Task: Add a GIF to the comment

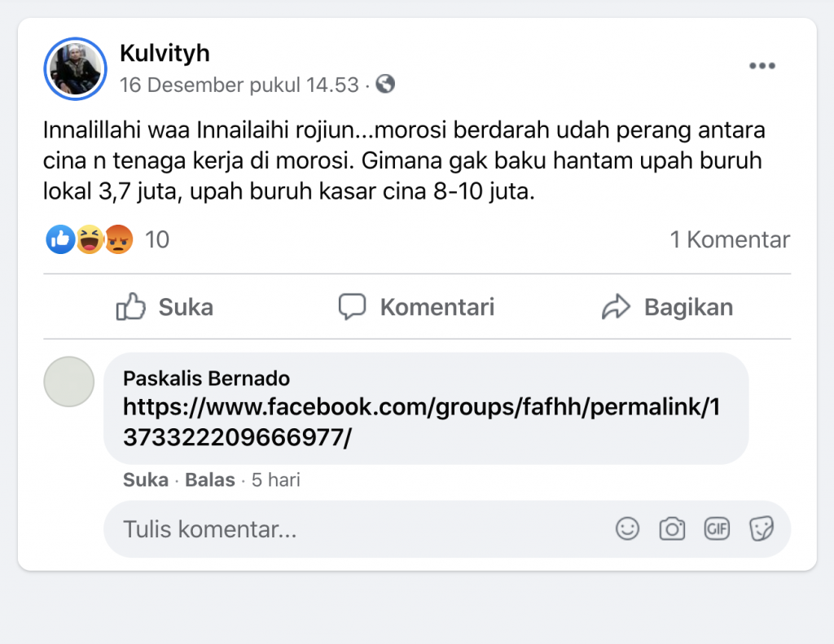Action: pos(717,528)
